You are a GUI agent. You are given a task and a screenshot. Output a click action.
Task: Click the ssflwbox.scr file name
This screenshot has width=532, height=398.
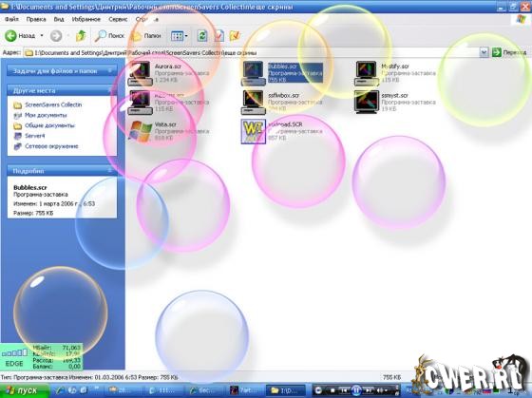[x=284, y=96]
